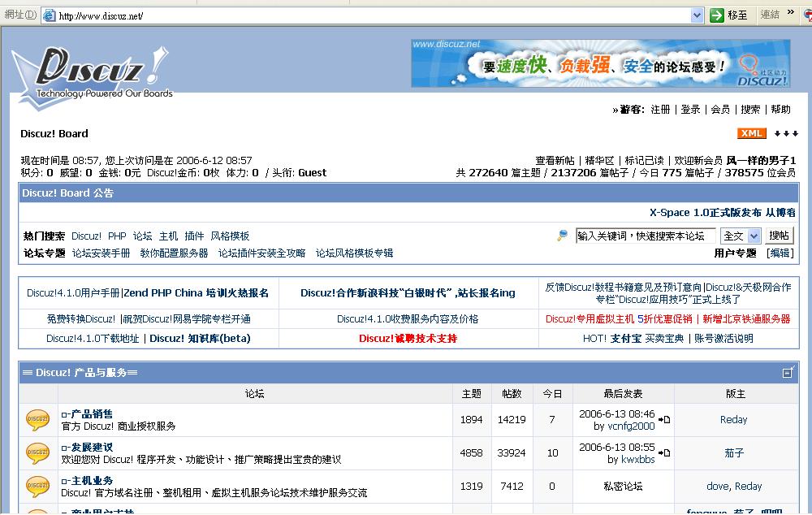Open the 全文 search scope dropdown
The image size is (812, 515).
coord(754,236)
